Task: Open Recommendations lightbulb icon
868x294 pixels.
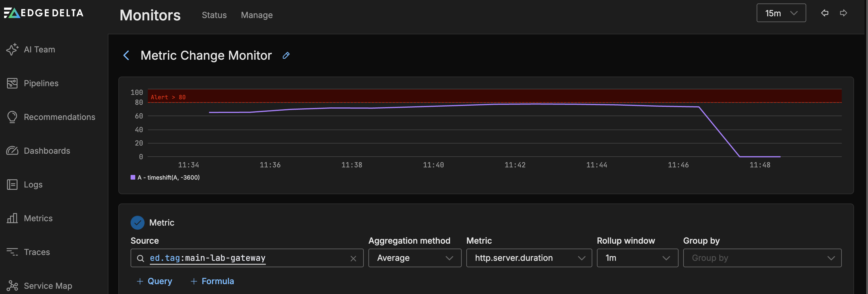Action: [x=12, y=117]
